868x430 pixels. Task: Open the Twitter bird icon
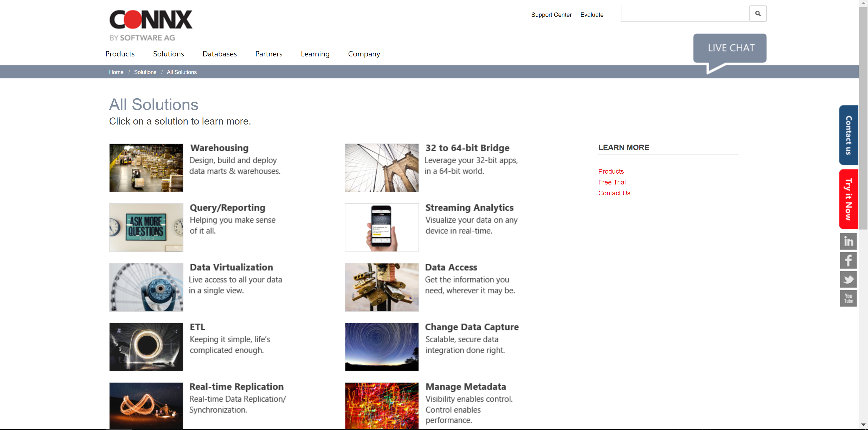(x=848, y=279)
